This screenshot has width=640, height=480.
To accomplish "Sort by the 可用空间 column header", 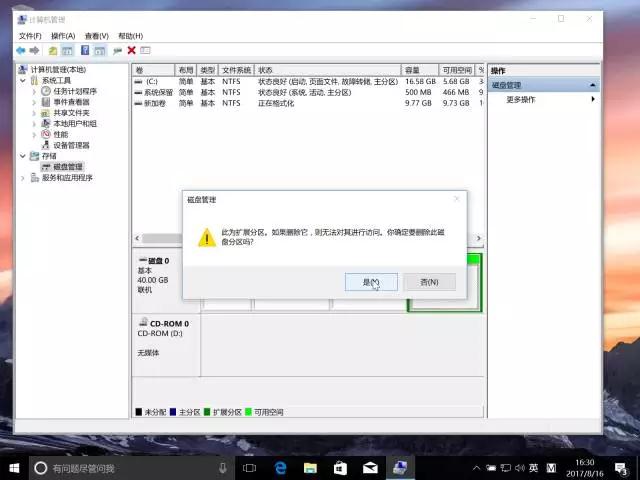I will tap(457, 70).
